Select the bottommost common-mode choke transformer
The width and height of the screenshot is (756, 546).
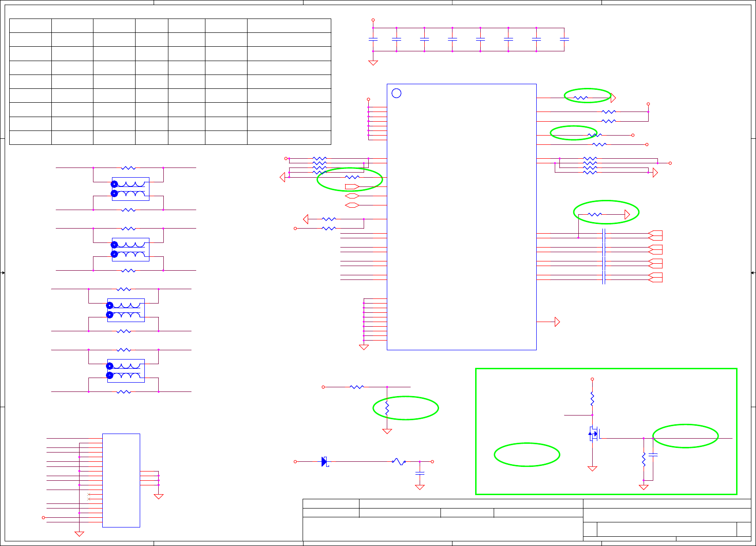(126, 371)
